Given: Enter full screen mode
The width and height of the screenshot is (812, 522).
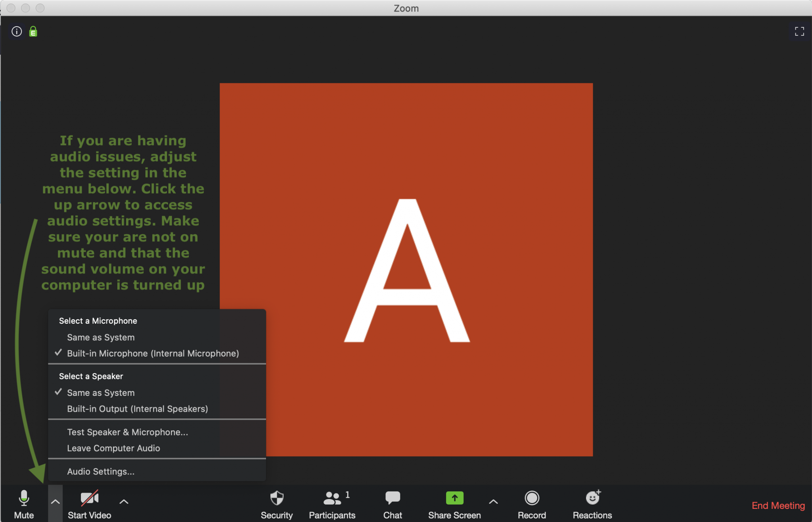Looking at the screenshot, I should click(x=799, y=31).
